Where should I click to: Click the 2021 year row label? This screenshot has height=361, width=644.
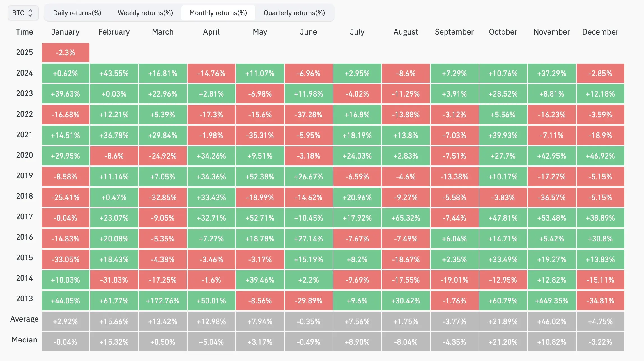pyautogui.click(x=24, y=135)
